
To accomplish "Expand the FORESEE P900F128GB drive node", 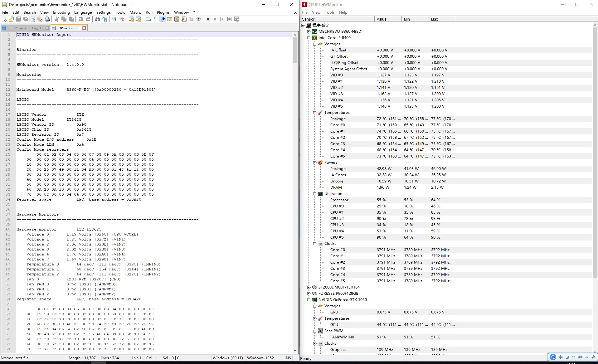I will pos(309,294).
